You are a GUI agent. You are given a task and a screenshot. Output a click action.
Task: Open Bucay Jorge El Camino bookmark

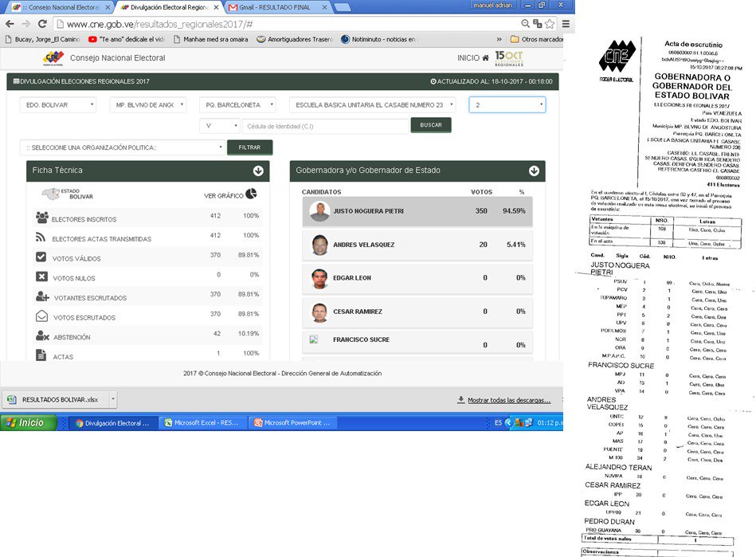click(x=42, y=40)
